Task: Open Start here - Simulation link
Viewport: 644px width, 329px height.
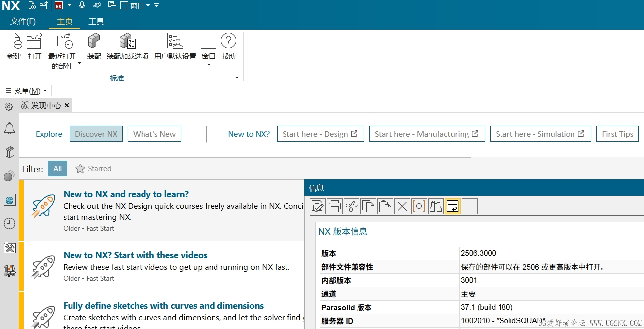Action: tap(540, 134)
